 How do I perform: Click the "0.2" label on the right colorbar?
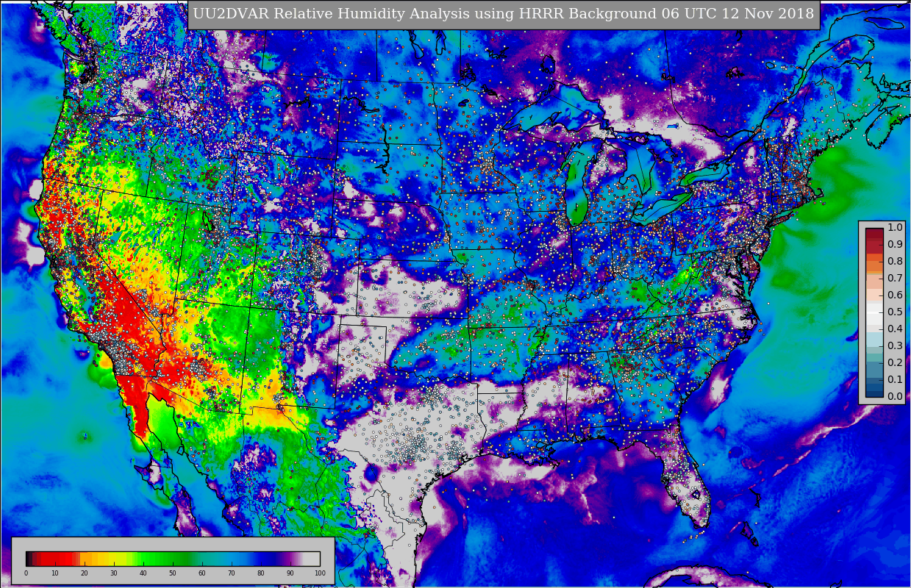(x=895, y=362)
